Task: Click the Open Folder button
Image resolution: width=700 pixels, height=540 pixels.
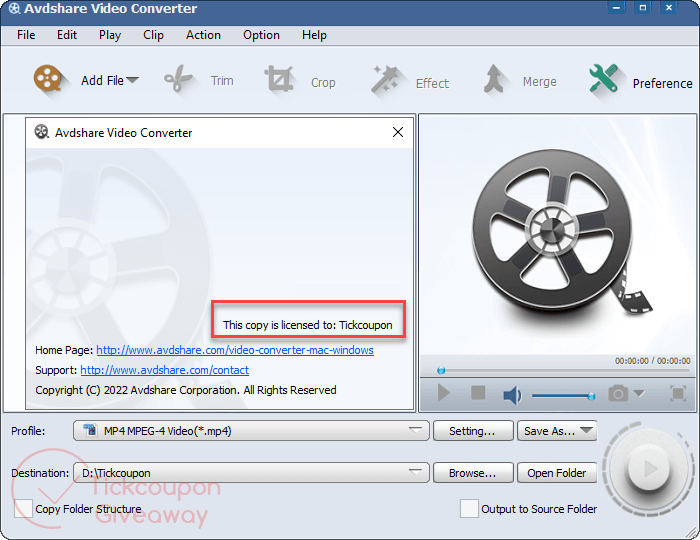Action: coord(557,473)
